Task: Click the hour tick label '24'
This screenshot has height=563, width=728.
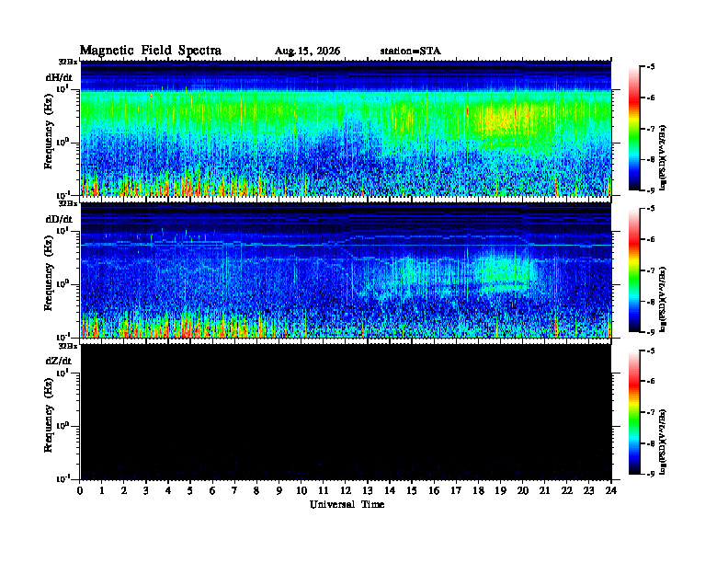Action: pos(611,491)
